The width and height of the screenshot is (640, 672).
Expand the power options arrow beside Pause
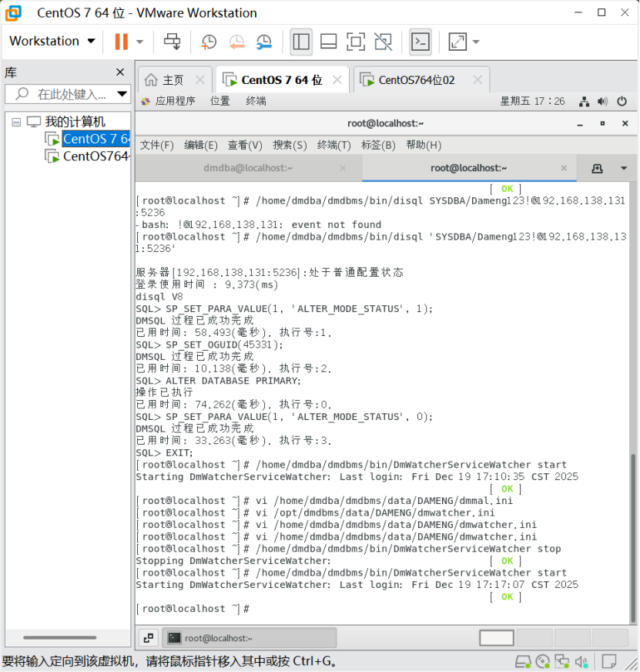coord(139,42)
